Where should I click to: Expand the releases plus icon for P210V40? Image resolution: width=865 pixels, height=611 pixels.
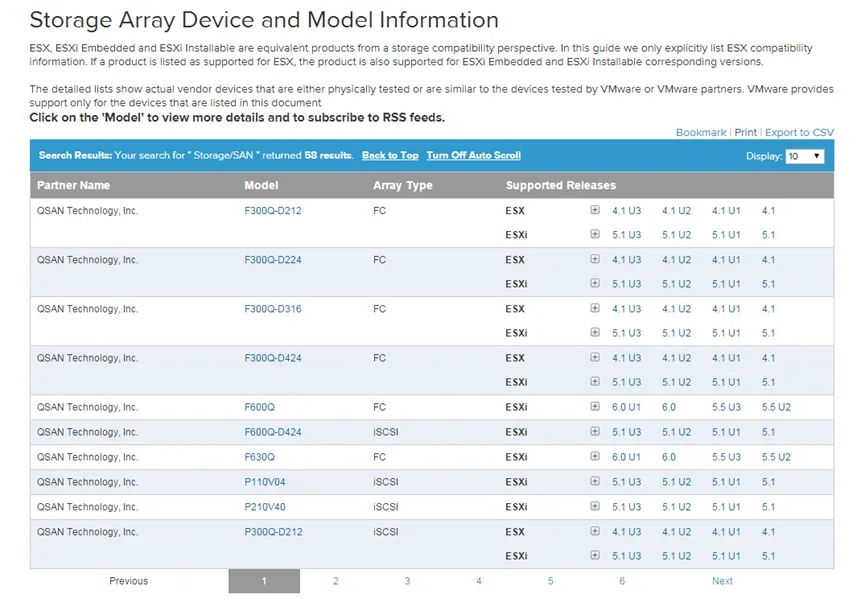tap(595, 506)
